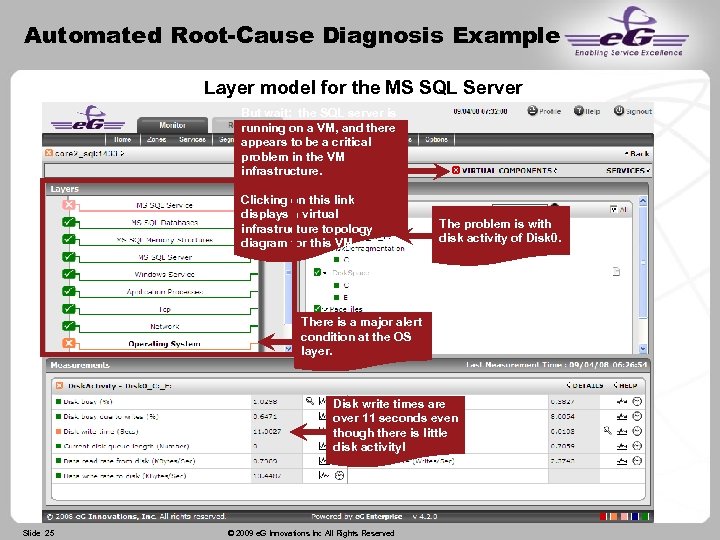This screenshot has width=720, height=540.
Task: Click the Disk write time (Secs) measure name
Action: pos(101,432)
